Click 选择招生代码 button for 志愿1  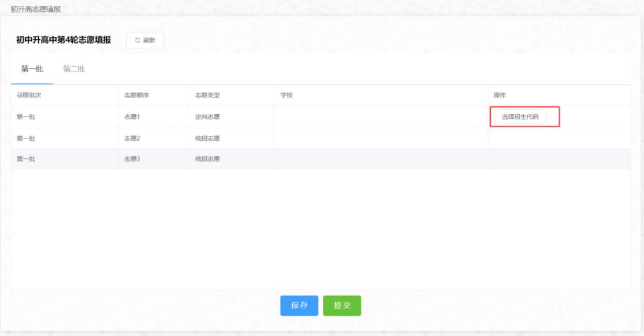click(x=520, y=117)
